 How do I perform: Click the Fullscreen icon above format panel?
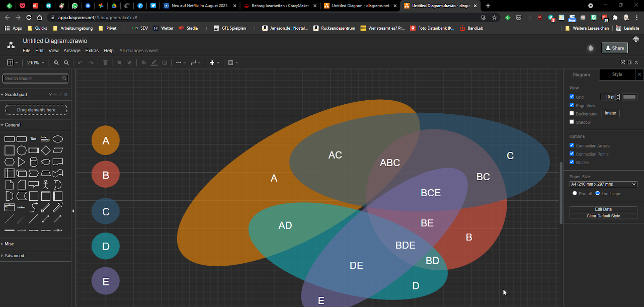[x=623, y=62]
